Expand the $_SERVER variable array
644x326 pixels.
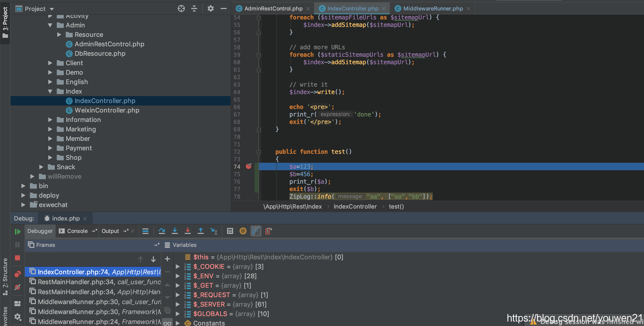[178, 304]
